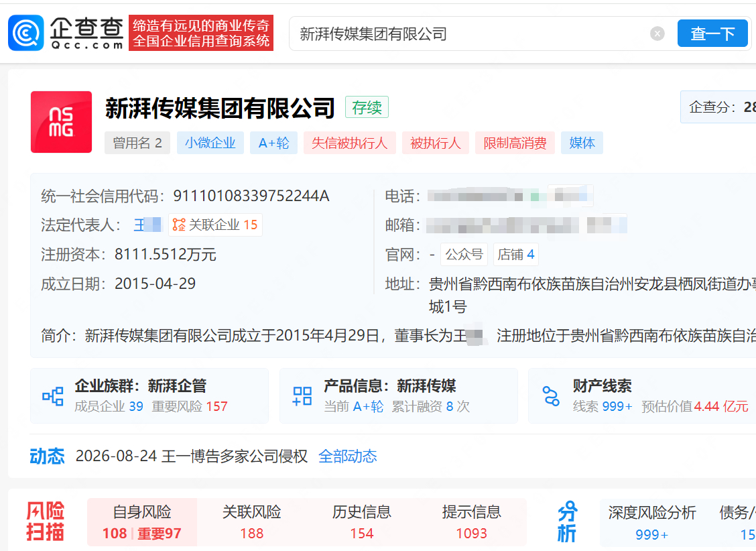Open the 财产线索 heading
756x551 pixels.
[x=603, y=385]
